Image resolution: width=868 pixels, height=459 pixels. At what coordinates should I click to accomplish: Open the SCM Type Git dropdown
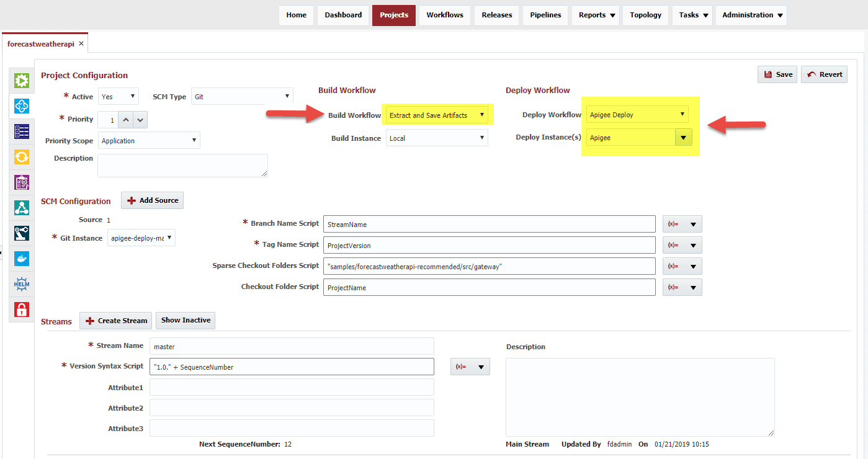click(242, 97)
